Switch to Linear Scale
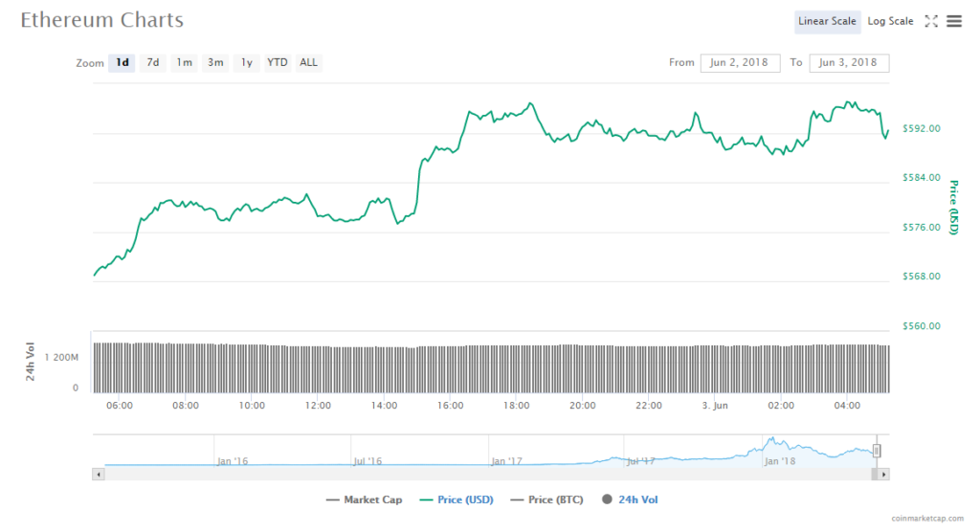Viewport: 980px width, 532px height. coord(827,21)
